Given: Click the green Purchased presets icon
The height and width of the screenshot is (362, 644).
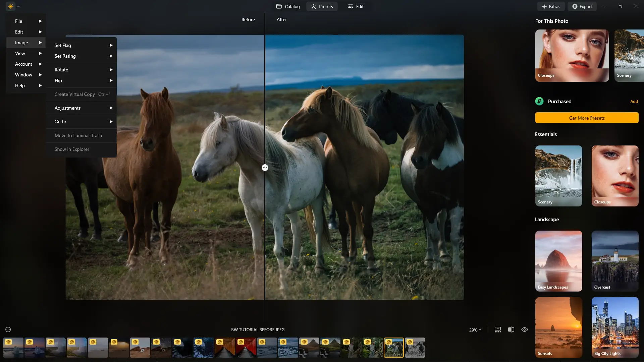Looking at the screenshot, I should point(539,101).
